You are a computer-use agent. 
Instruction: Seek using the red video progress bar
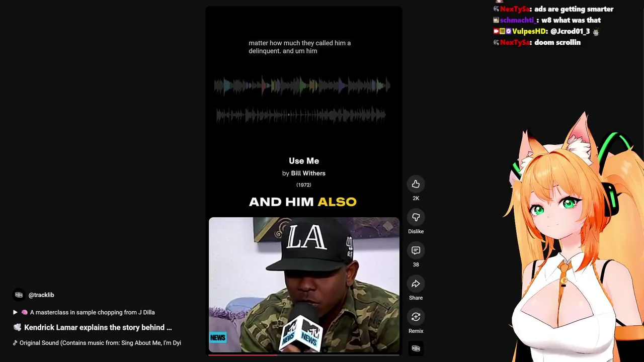(304, 355)
